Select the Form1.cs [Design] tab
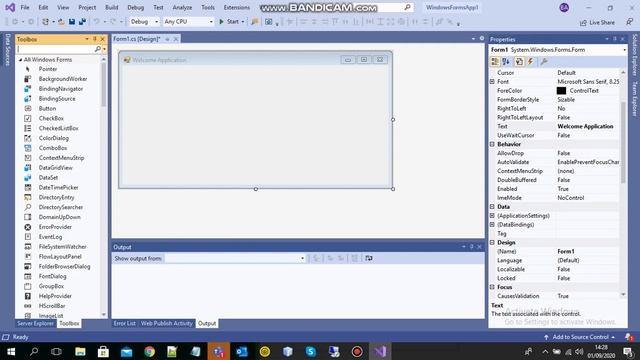 [x=136, y=39]
